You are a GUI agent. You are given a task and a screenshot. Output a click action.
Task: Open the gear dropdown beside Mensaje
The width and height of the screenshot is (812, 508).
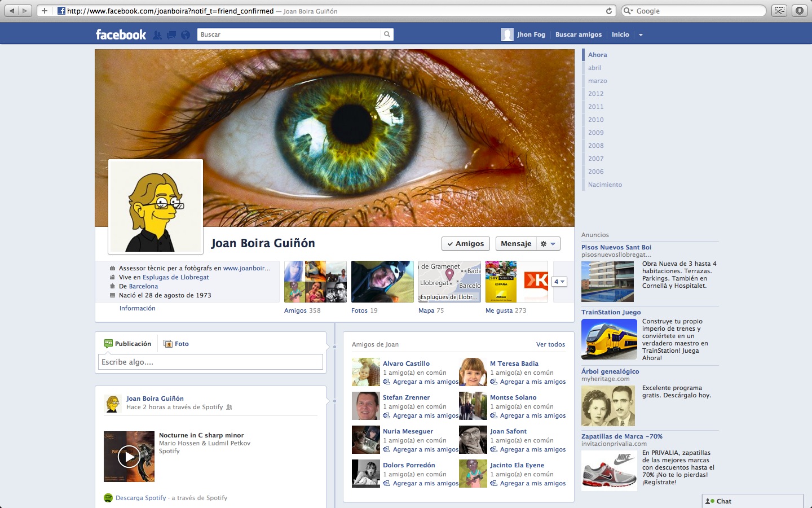click(548, 244)
